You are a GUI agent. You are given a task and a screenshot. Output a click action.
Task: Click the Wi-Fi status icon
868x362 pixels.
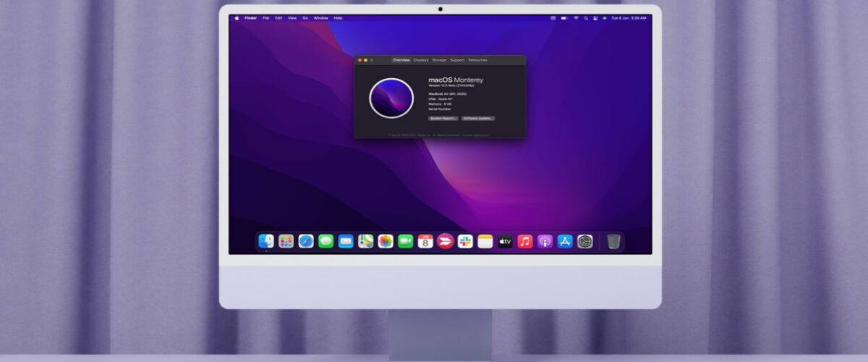click(576, 17)
